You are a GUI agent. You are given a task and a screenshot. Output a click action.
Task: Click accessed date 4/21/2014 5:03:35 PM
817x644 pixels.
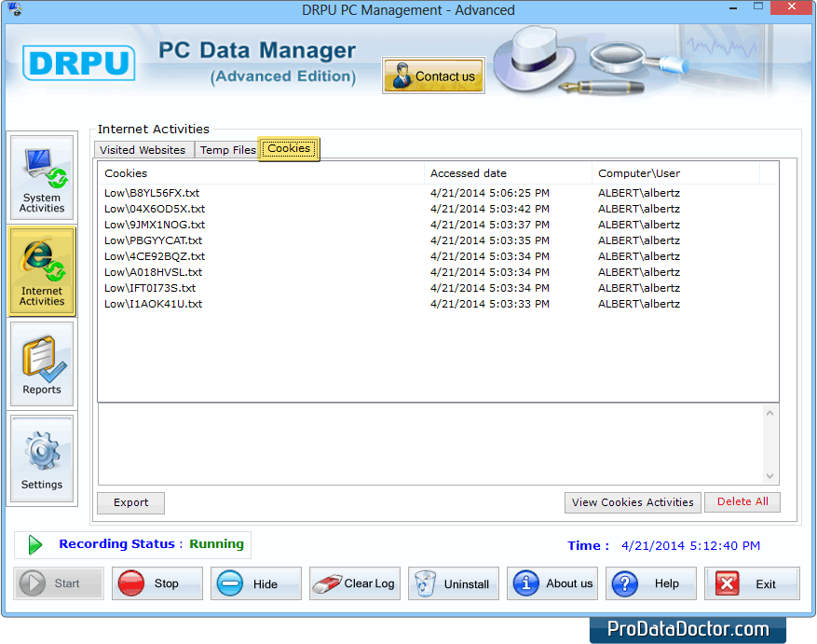click(x=490, y=240)
